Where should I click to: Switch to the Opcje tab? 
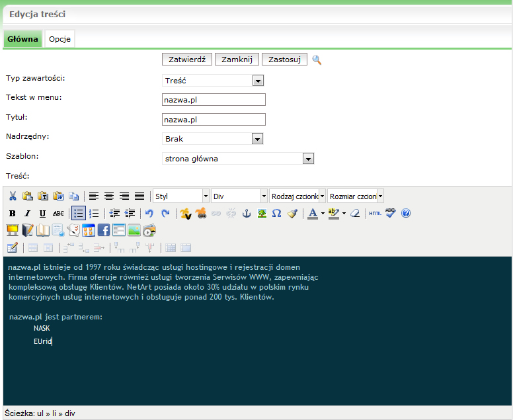click(x=60, y=39)
